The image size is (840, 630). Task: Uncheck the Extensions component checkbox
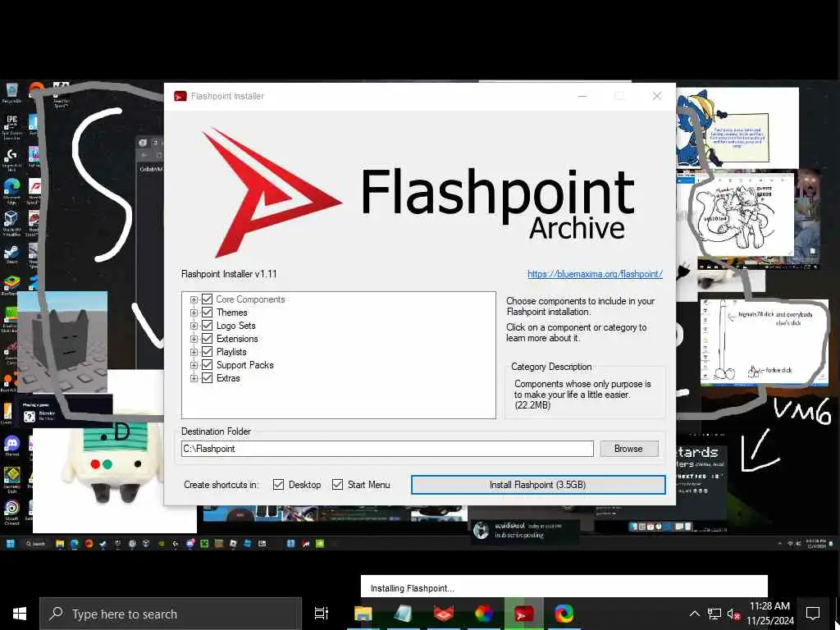(x=207, y=339)
